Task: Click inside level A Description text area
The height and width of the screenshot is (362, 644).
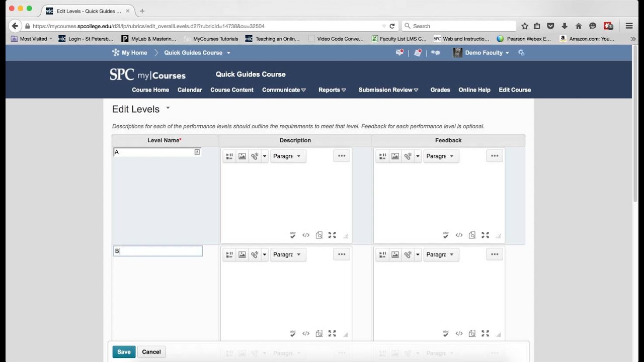Action: [286, 196]
